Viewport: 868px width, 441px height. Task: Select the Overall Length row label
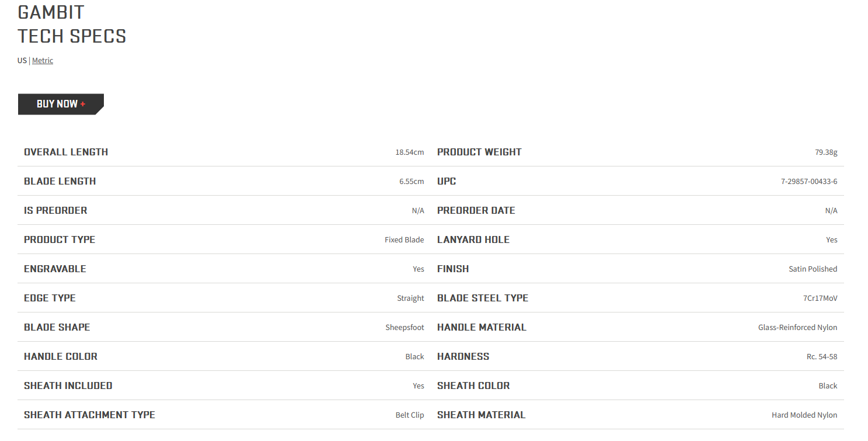click(x=66, y=152)
